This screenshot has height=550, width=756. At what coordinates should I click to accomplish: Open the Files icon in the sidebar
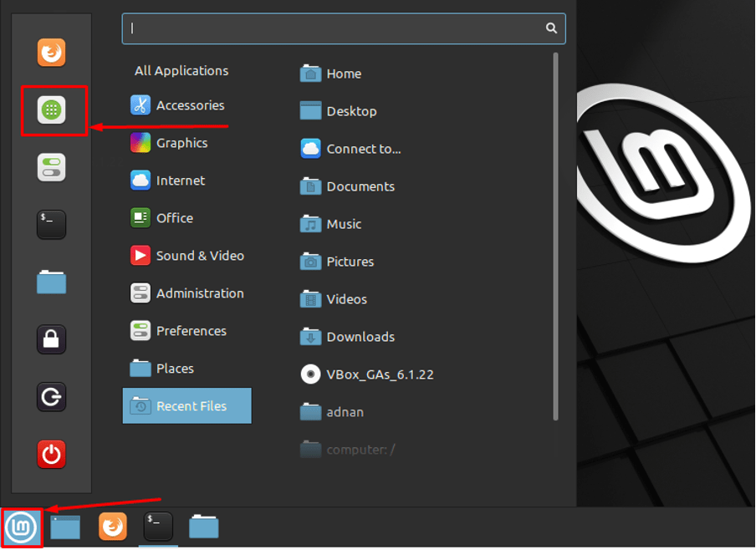(51, 282)
